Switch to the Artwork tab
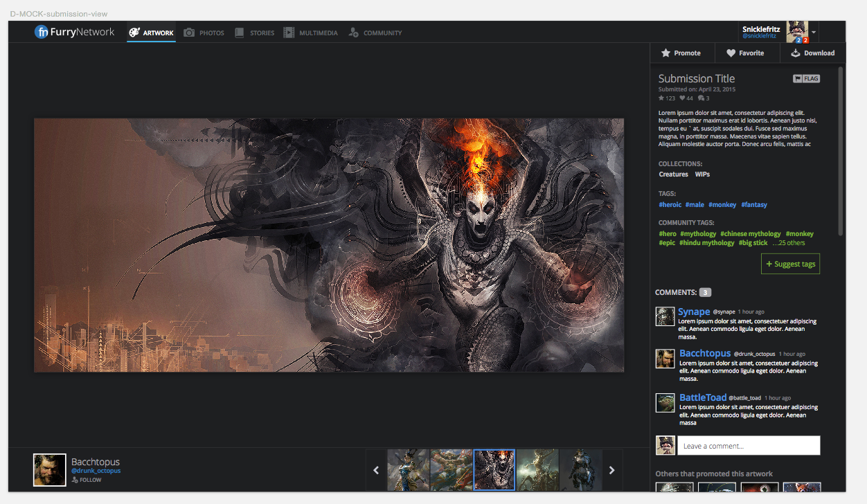This screenshot has height=504, width=867. [x=151, y=33]
